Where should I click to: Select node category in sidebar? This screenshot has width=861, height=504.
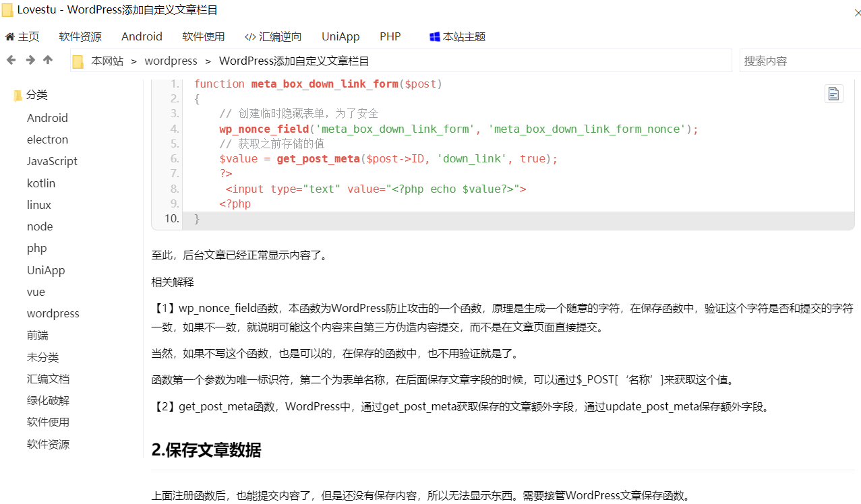pyautogui.click(x=40, y=226)
